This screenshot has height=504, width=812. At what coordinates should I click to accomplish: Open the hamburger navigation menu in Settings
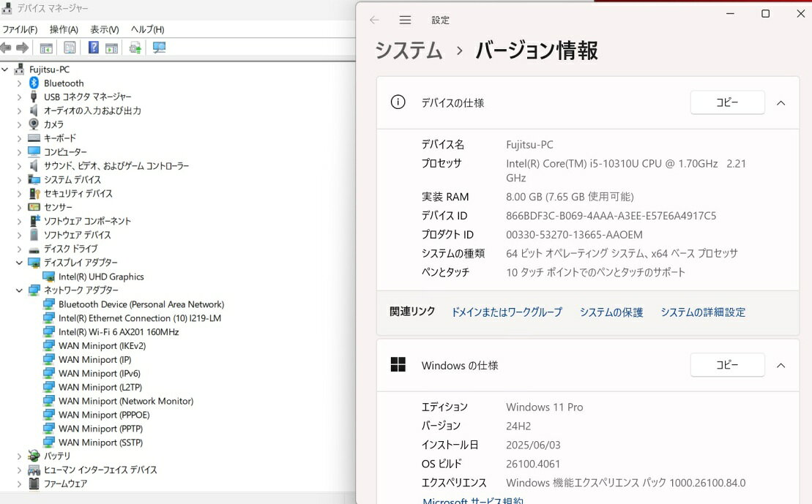point(405,20)
